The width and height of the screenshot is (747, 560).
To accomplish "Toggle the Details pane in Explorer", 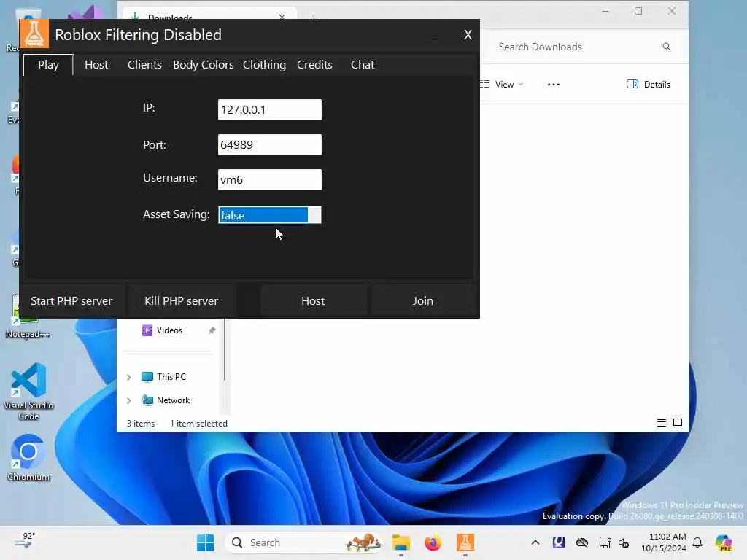I will (649, 85).
